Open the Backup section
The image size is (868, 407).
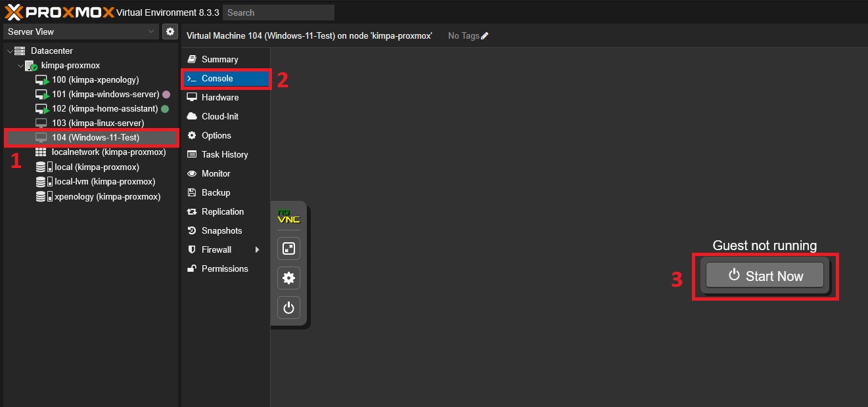pos(216,192)
